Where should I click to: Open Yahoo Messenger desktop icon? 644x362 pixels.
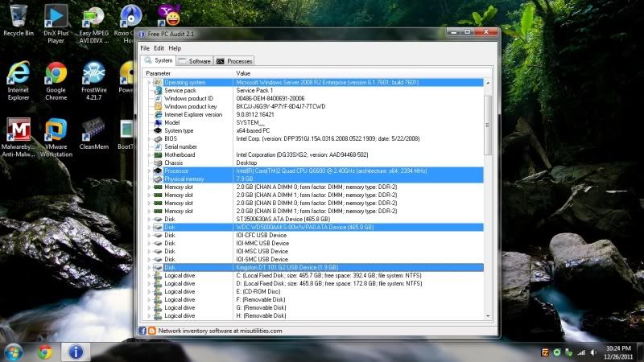169,15
